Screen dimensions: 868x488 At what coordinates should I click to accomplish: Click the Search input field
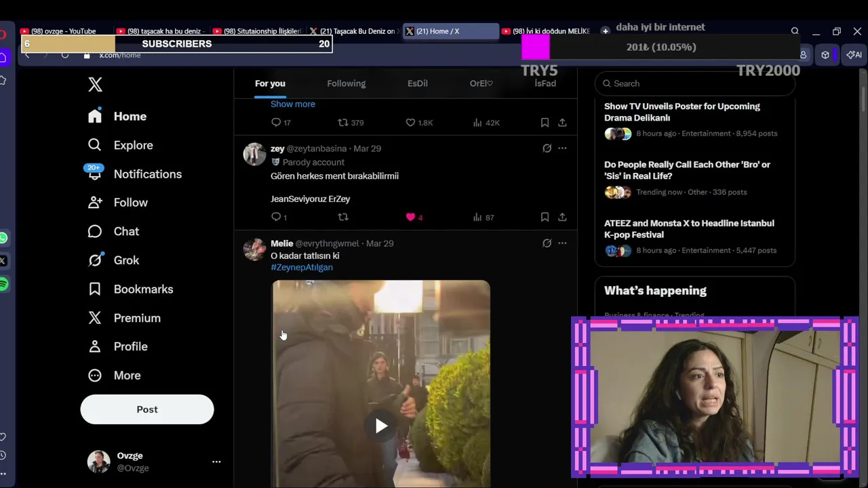pyautogui.click(x=694, y=83)
